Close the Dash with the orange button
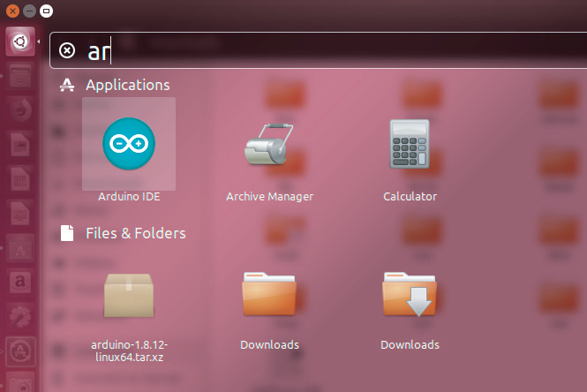 12,11
